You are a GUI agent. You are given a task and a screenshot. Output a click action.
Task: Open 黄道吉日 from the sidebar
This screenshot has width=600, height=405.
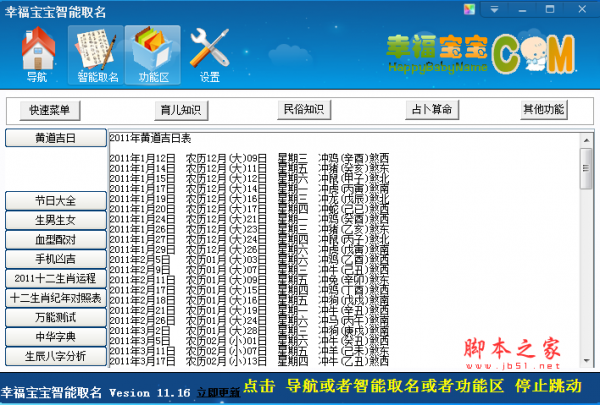pos(56,138)
